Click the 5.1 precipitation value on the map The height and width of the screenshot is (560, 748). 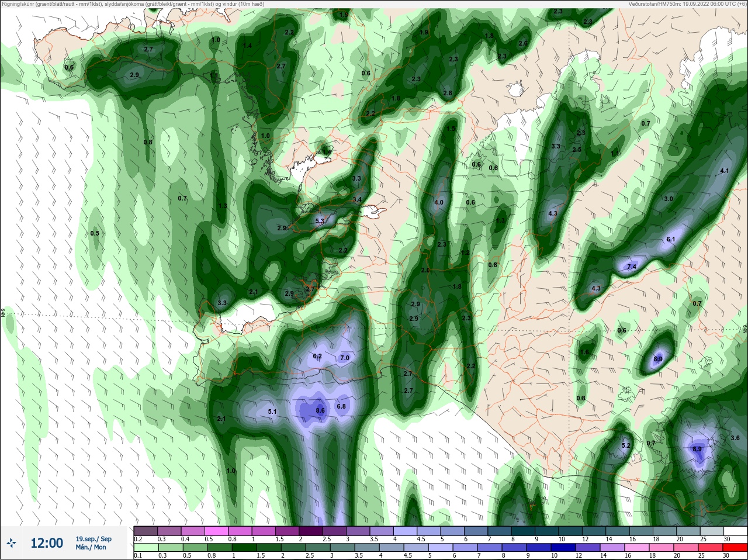pos(272,412)
